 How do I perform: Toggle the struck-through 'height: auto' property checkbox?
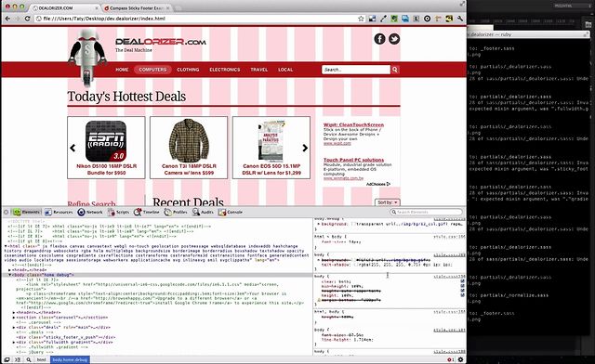(463, 291)
